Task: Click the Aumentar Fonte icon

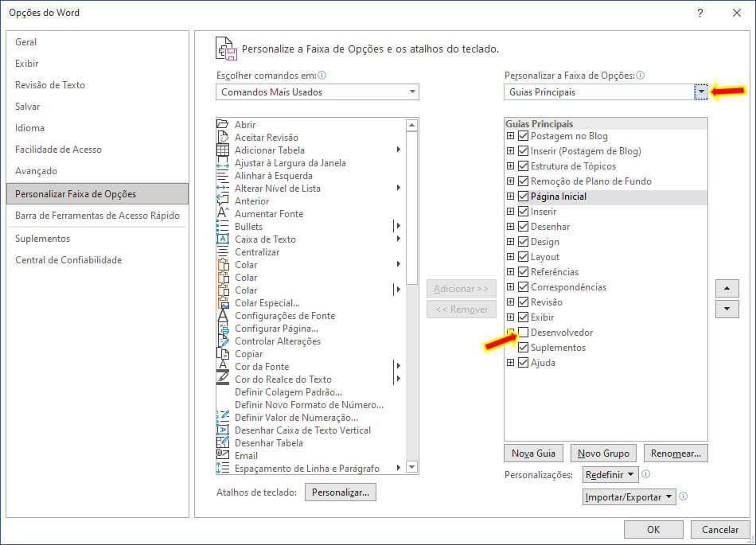Action: pos(222,213)
